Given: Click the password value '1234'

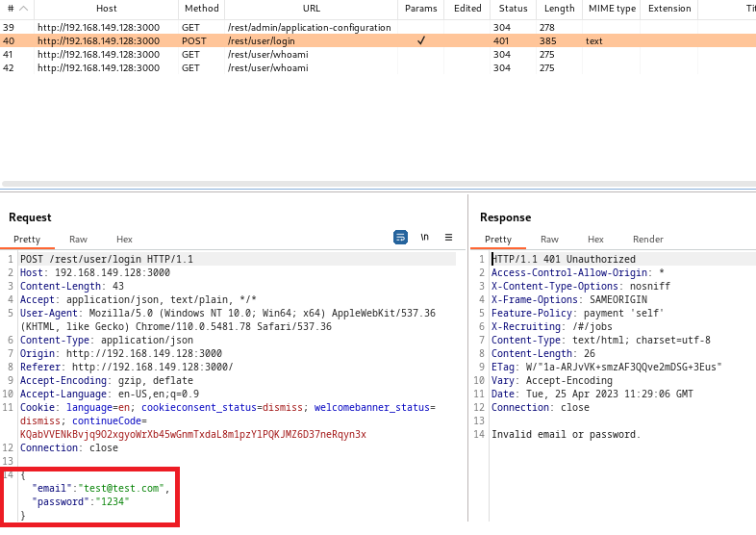Looking at the screenshot, I should [x=113, y=501].
